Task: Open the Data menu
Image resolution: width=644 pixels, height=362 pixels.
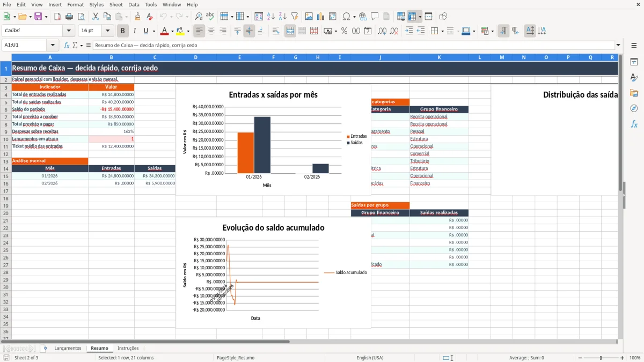Action: tap(134, 4)
